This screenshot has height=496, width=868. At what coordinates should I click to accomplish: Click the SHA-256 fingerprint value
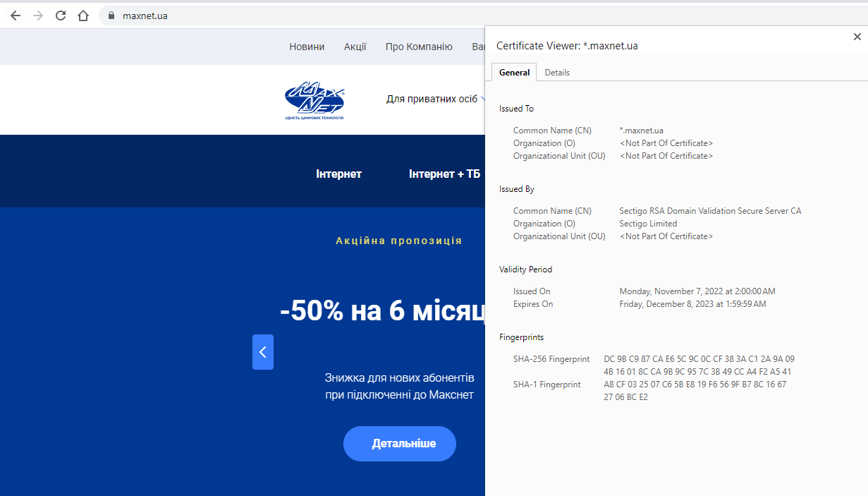699,365
